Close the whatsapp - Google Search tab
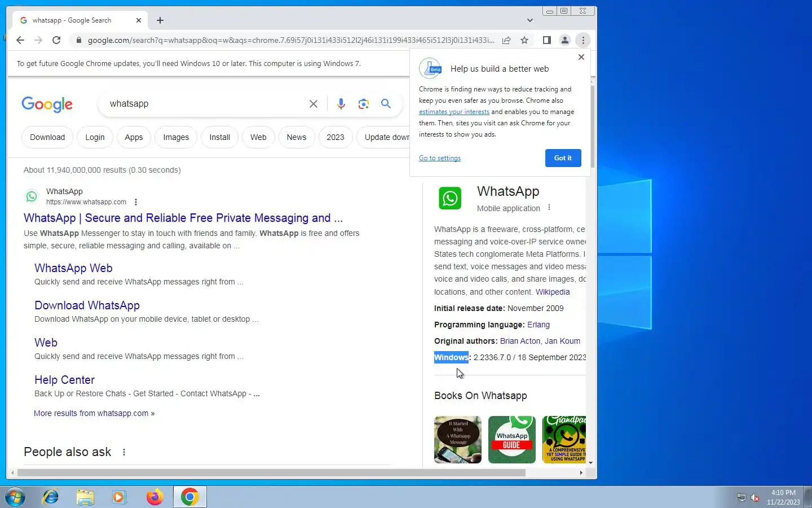This screenshot has width=812, height=508. pyautogui.click(x=139, y=20)
